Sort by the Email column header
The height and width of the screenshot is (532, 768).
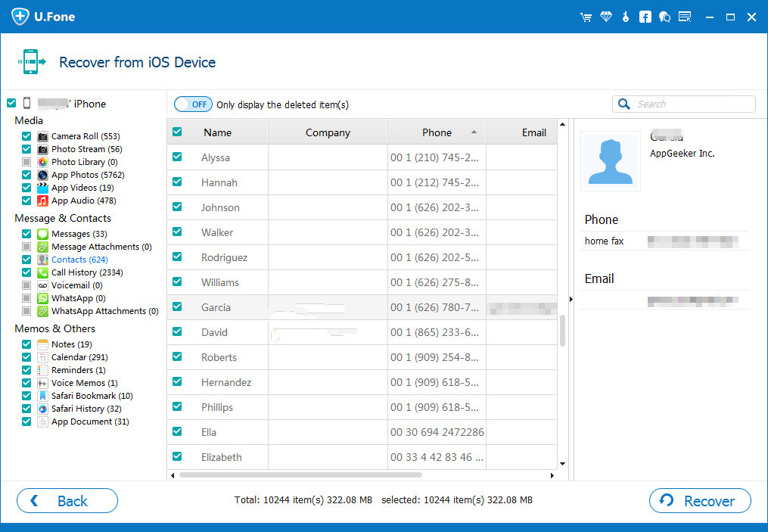[x=533, y=132]
